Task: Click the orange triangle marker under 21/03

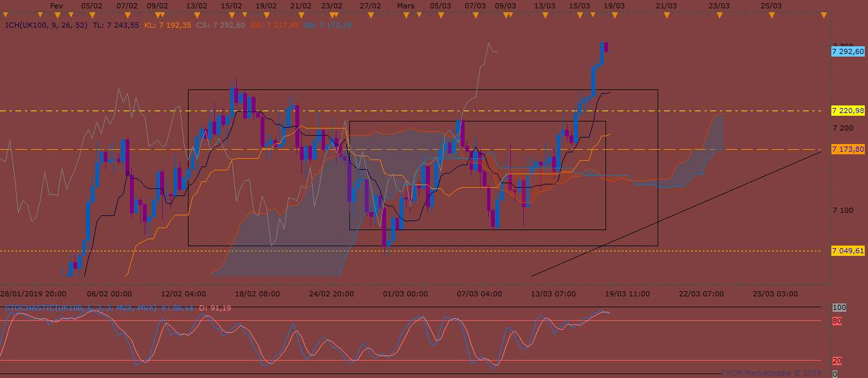Action: (x=667, y=15)
